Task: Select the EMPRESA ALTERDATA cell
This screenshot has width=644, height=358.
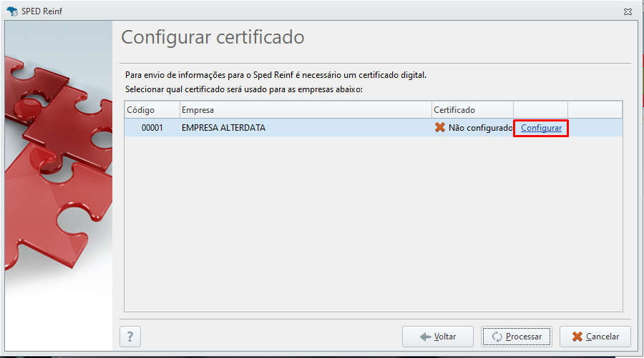Action: (x=306, y=127)
